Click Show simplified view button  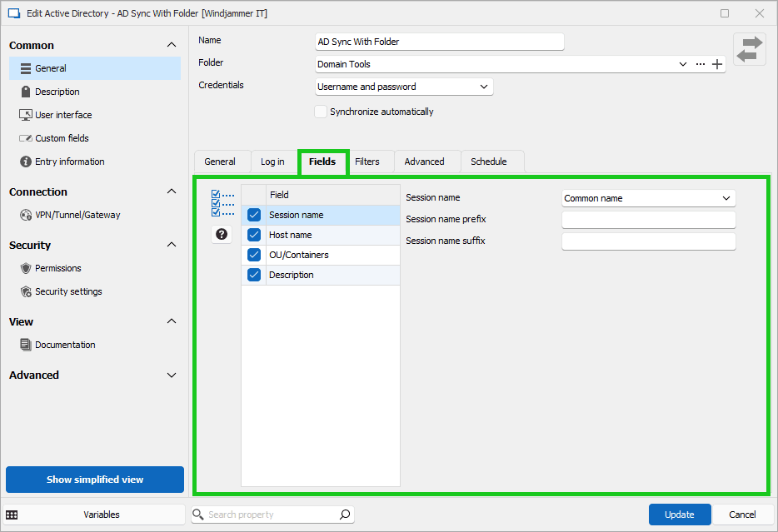pyautogui.click(x=95, y=480)
